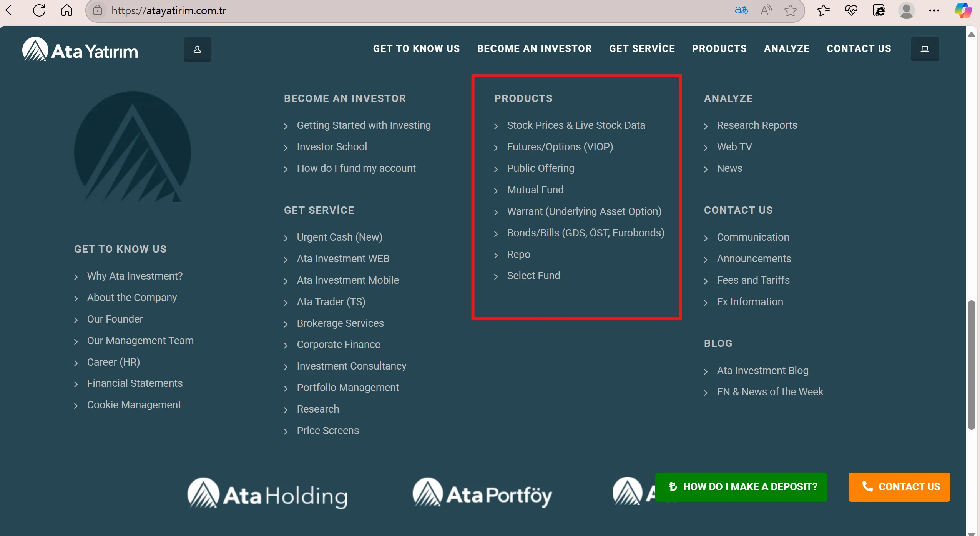Open the Ata Investment Blog link
This screenshot has height=536, width=980.
[x=762, y=371]
